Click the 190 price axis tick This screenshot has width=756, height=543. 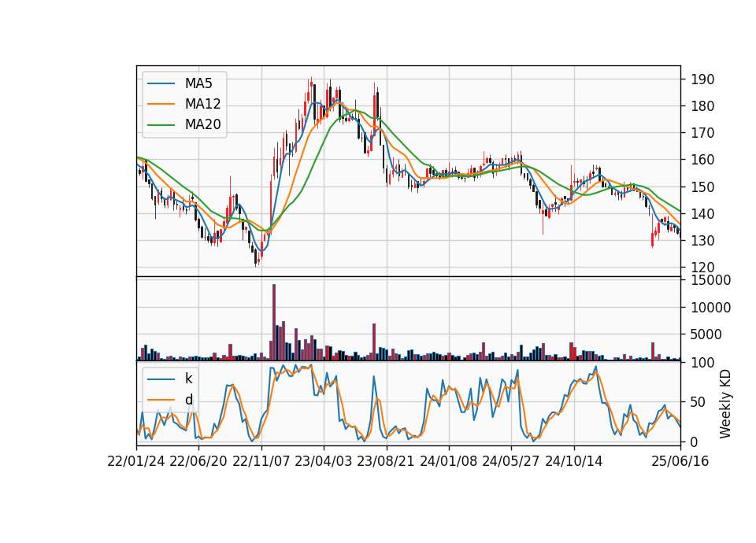(702, 79)
